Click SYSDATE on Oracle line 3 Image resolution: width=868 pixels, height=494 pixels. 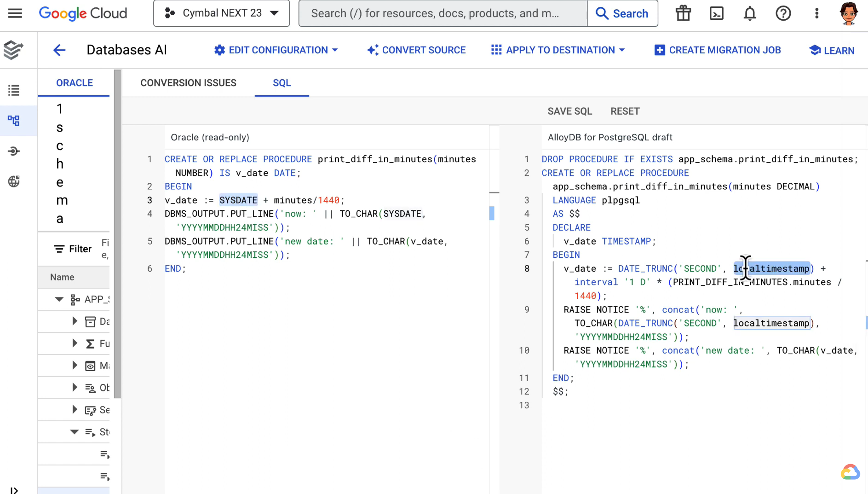[238, 200]
